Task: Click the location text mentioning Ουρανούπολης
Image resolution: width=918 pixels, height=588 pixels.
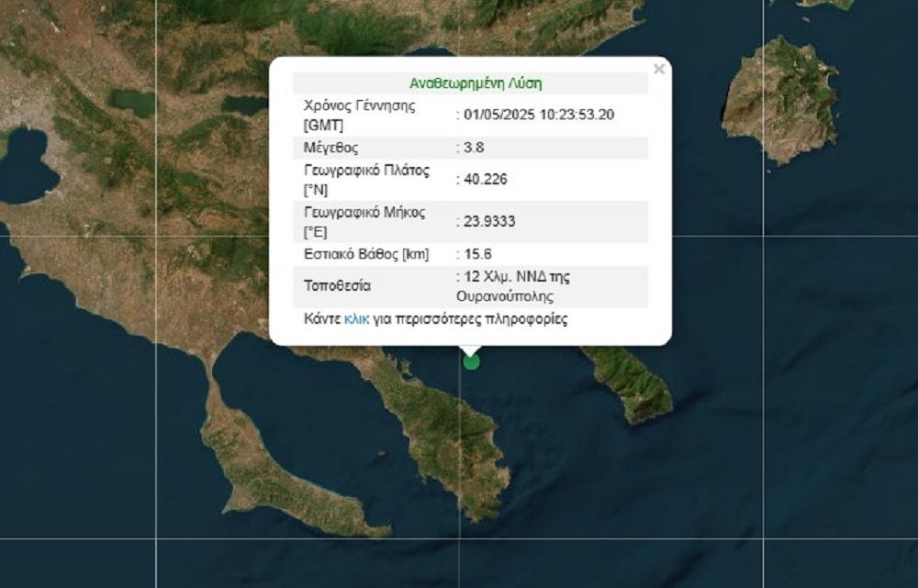Action: [x=518, y=286]
